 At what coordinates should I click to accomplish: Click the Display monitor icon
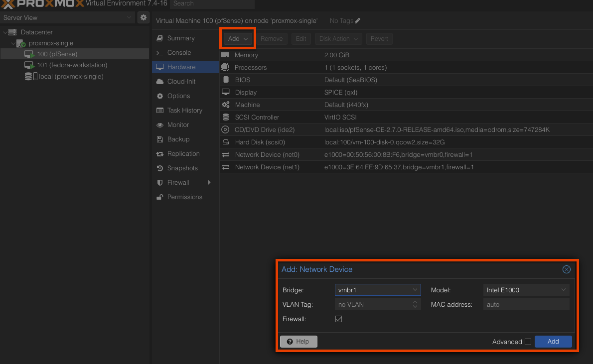click(226, 92)
